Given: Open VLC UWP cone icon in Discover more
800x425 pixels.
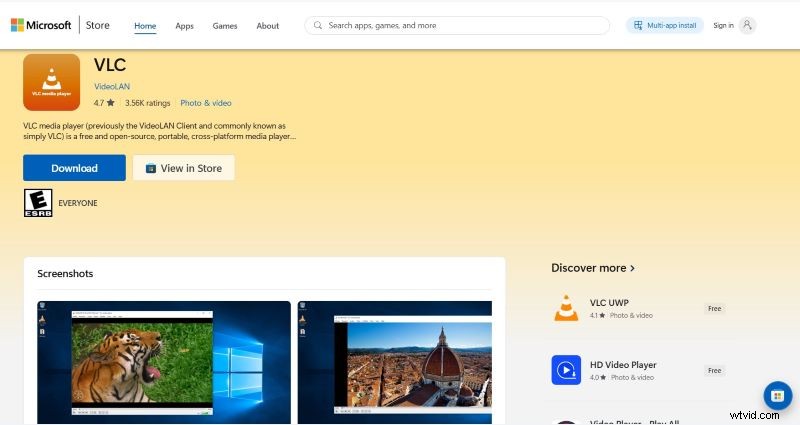Looking at the screenshot, I should coord(566,308).
